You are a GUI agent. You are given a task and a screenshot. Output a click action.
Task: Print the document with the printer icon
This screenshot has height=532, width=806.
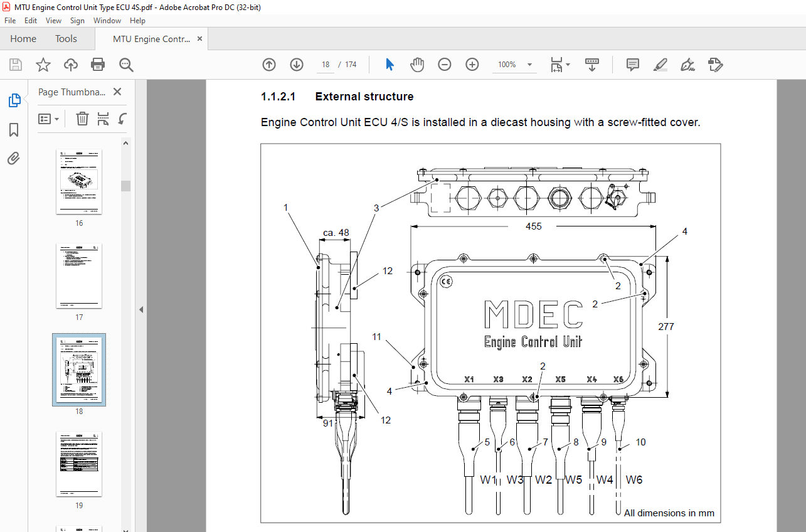coord(98,65)
